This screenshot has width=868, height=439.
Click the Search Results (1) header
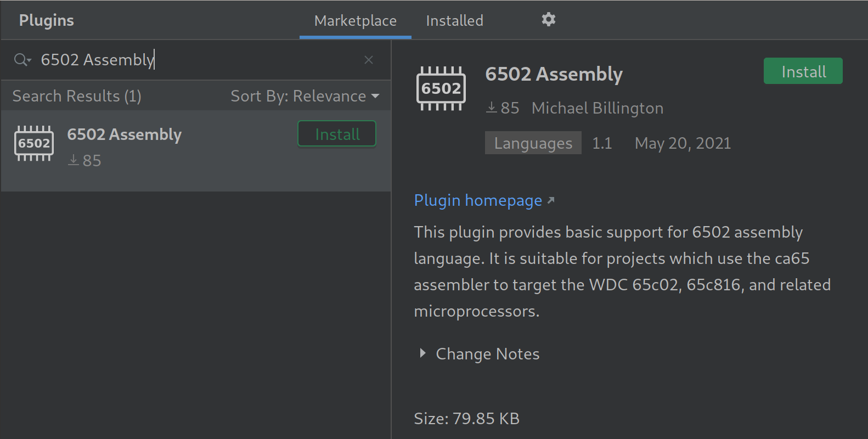pyautogui.click(x=77, y=96)
